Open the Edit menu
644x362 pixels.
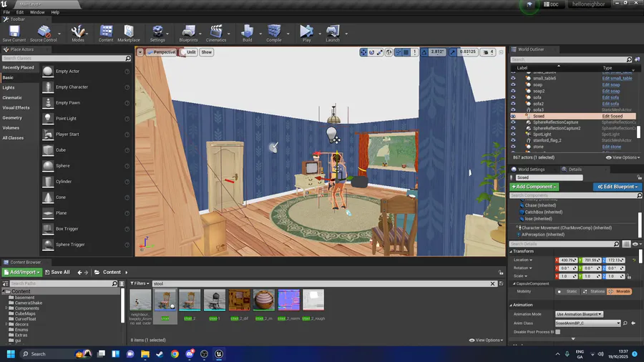20,12
